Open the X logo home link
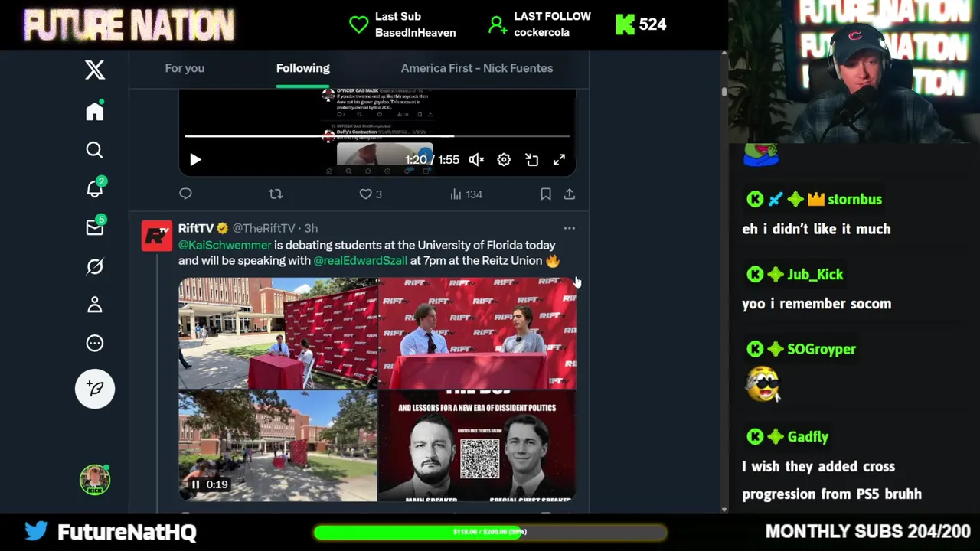The width and height of the screenshot is (980, 551). tap(95, 70)
